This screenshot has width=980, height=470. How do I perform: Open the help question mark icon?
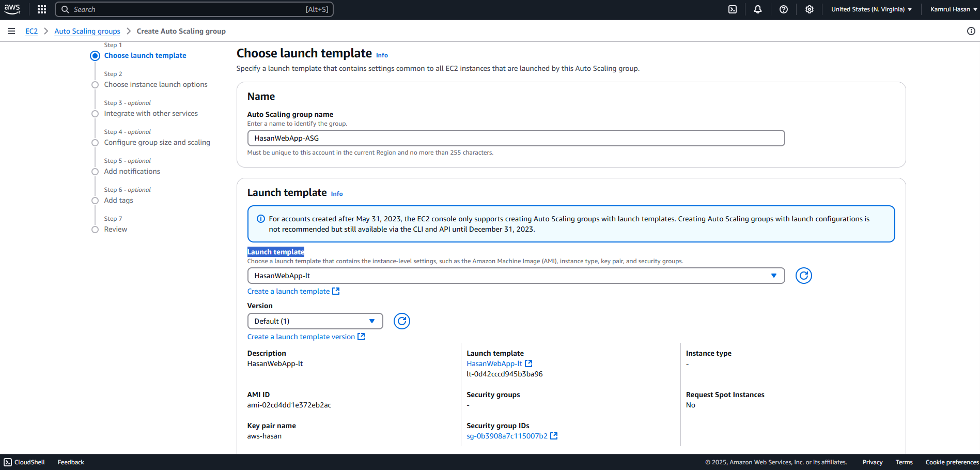784,9
